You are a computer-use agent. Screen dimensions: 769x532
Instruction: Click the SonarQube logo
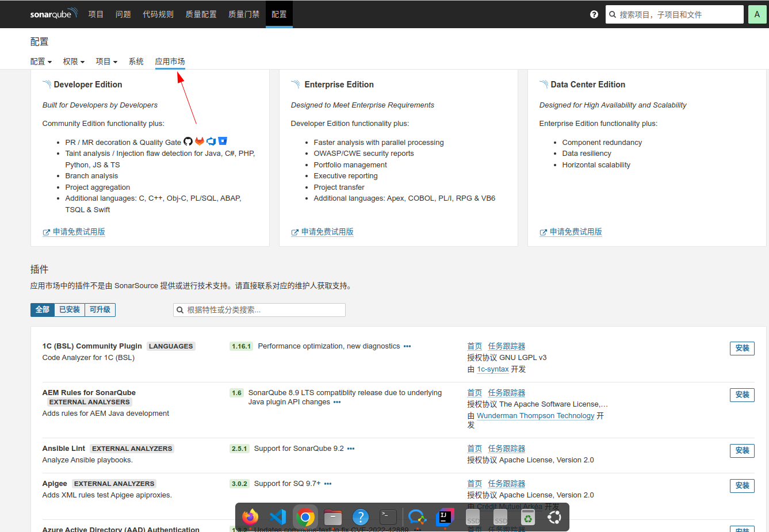pyautogui.click(x=53, y=14)
